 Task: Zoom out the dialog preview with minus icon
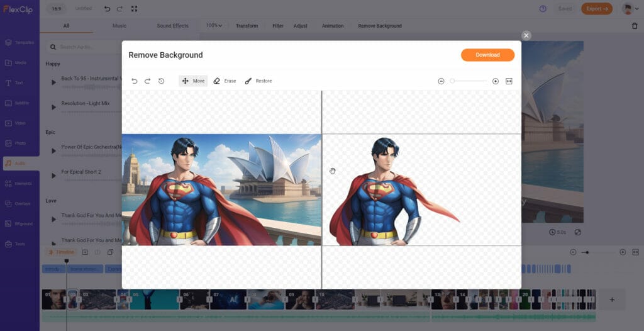coord(441,81)
